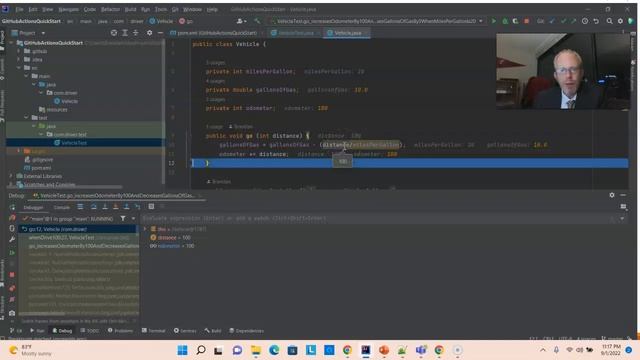Click the Git commit checkmark icon
This screenshot has height=360, width=640.
(564, 21)
